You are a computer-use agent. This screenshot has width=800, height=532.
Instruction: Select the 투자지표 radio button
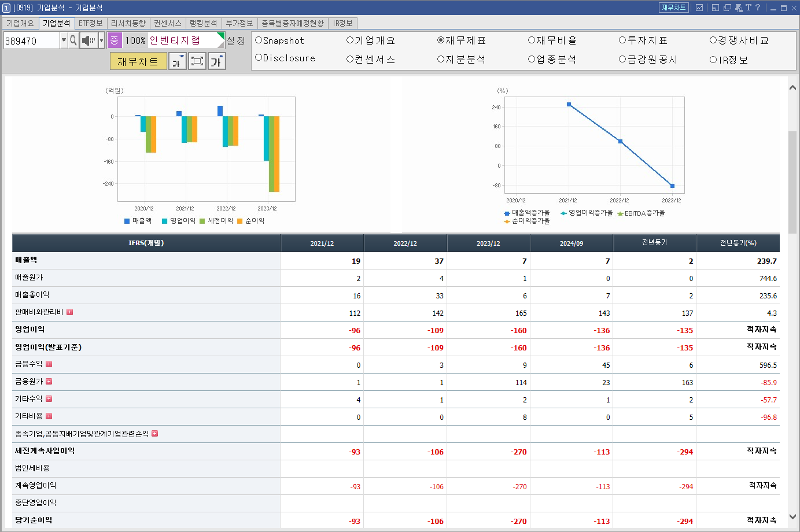click(622, 40)
